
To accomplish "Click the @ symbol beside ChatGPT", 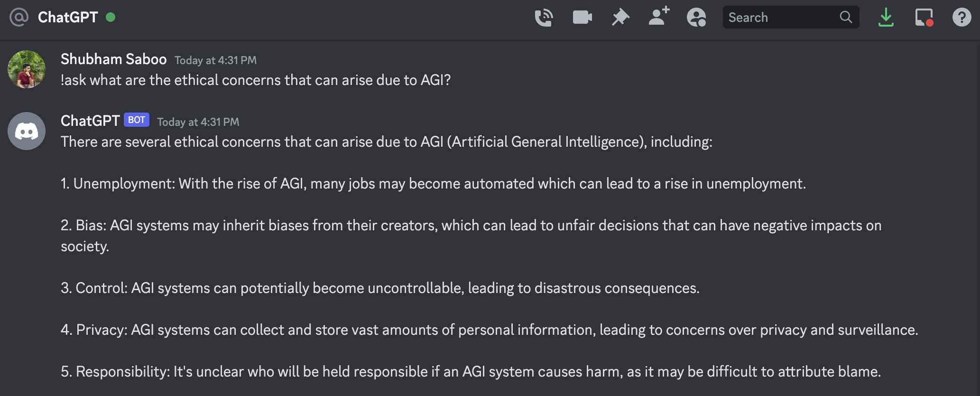I will (x=19, y=17).
